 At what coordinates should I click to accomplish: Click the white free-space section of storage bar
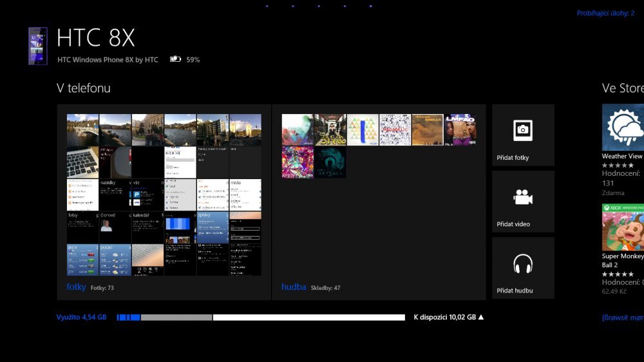(308, 317)
